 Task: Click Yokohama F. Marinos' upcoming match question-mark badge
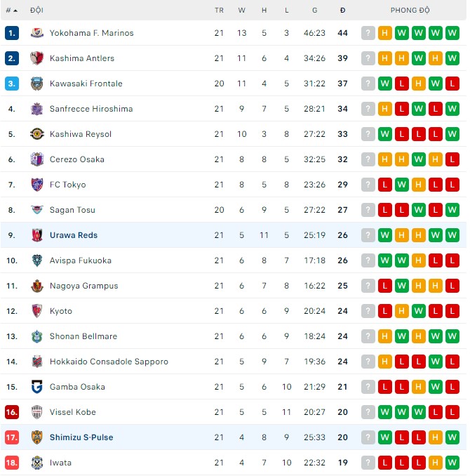368,33
